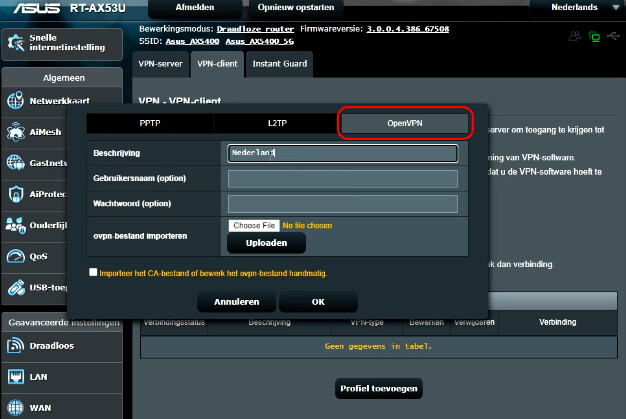Select the OpenVPN tab in dialog
The width and height of the screenshot is (626, 419).
coord(405,123)
